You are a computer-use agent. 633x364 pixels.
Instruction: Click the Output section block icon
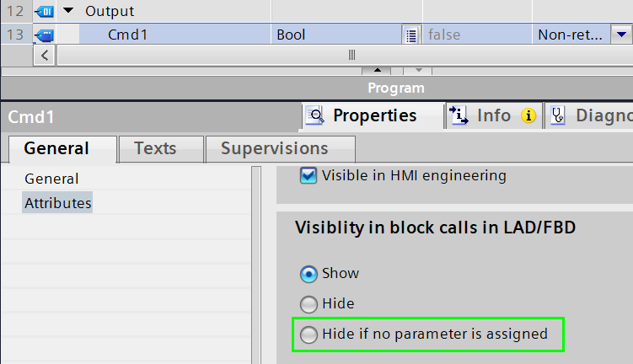pos(42,12)
